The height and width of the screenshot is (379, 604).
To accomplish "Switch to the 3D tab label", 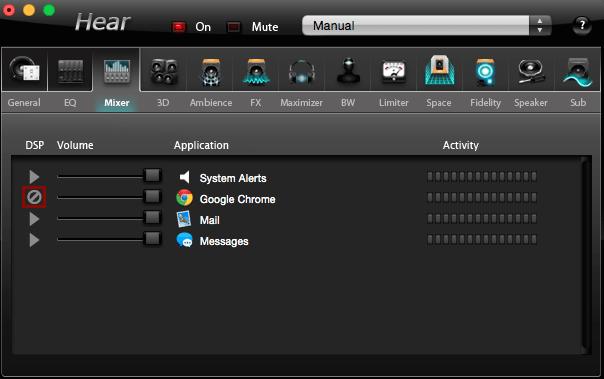I will pos(163,103).
